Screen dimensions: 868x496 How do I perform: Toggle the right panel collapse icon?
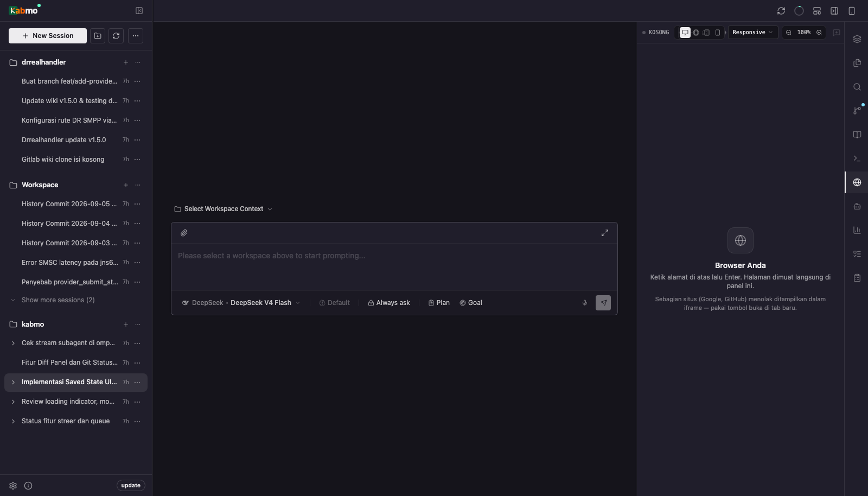tap(834, 11)
